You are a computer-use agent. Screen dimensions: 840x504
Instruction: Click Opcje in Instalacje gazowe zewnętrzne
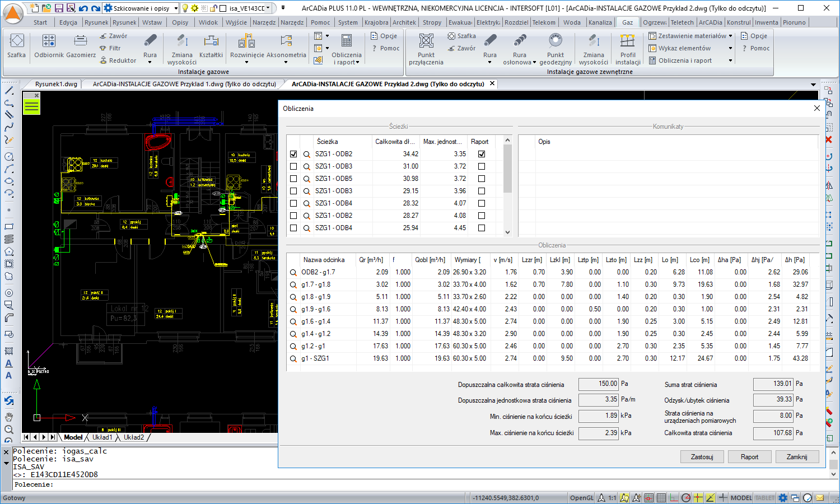pyautogui.click(x=754, y=36)
